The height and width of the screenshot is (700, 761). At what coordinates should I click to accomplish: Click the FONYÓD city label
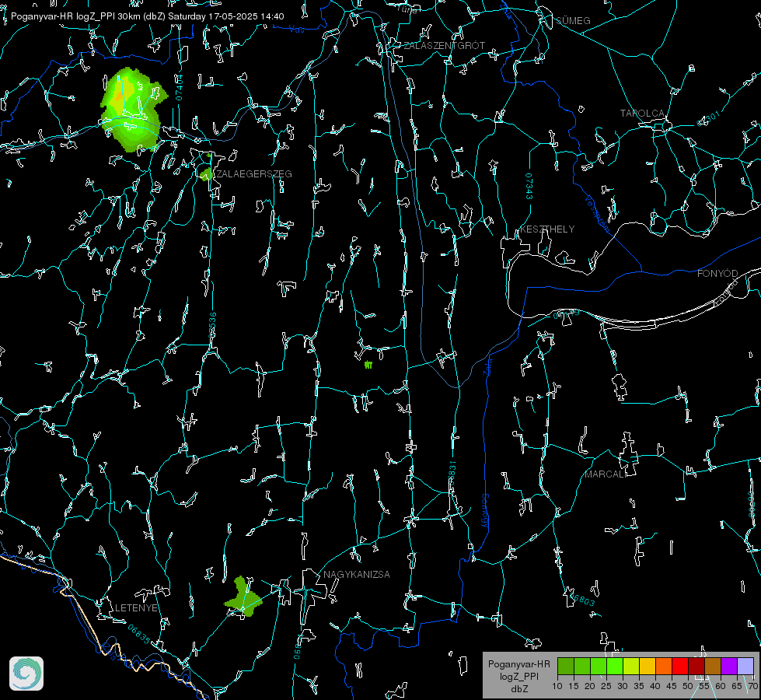coord(717,274)
